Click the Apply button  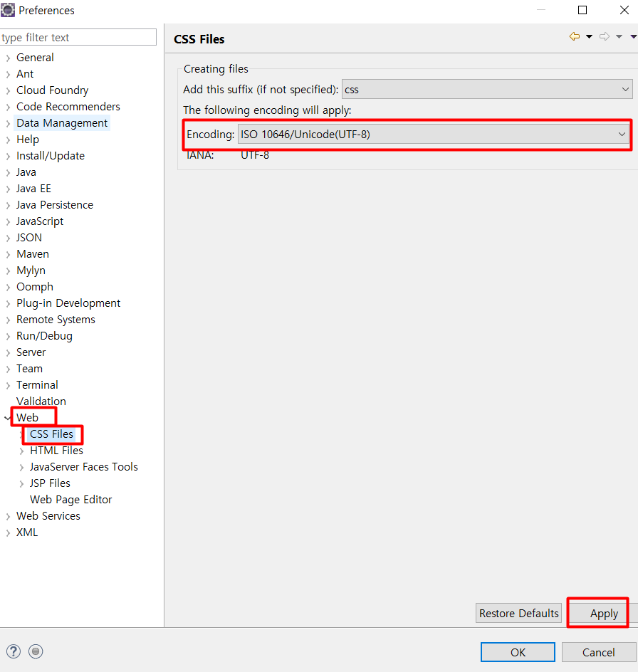click(x=604, y=614)
